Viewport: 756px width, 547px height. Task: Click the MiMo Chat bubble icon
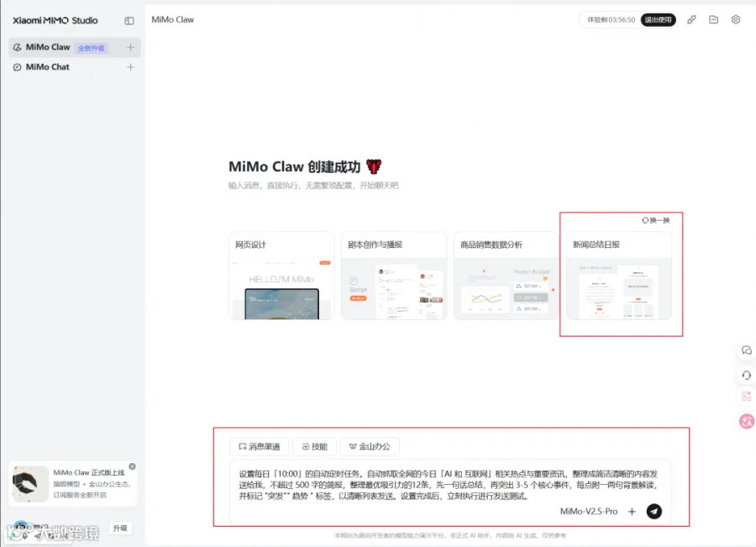(17, 67)
